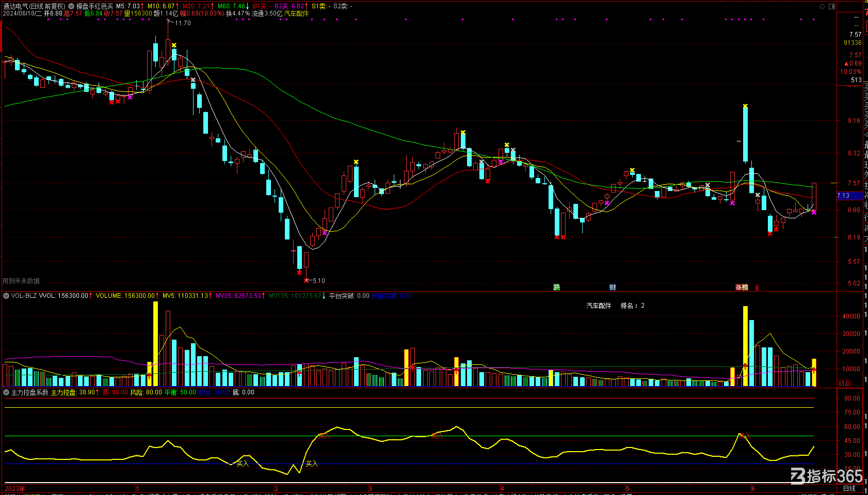The height and width of the screenshot is (495, 868).
Task: Click the 2024/06/18 date readout
Action: tap(22, 13)
